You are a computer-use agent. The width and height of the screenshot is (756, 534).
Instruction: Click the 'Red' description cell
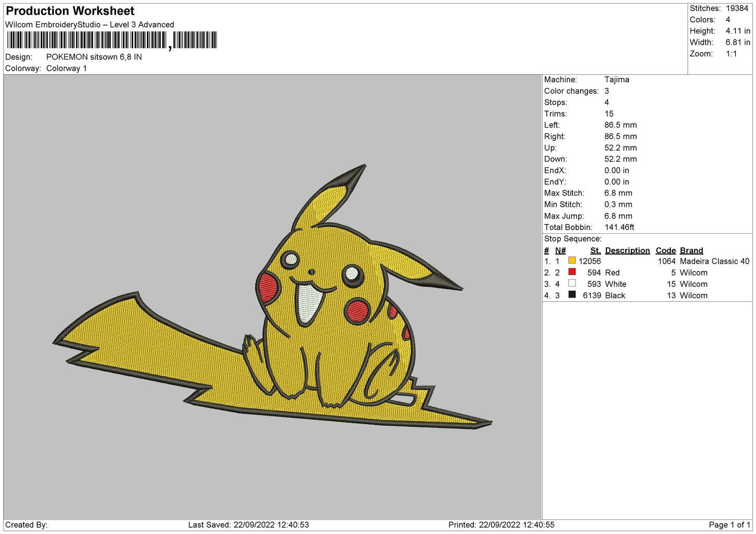[612, 273]
